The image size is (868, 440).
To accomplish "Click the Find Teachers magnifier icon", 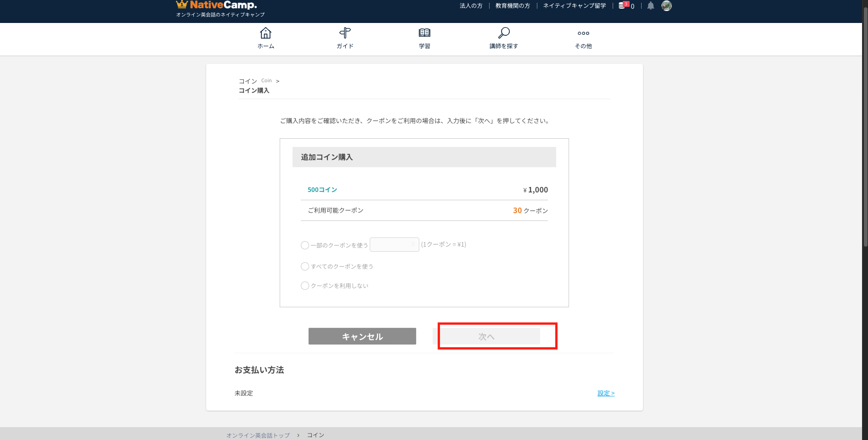I will [504, 34].
